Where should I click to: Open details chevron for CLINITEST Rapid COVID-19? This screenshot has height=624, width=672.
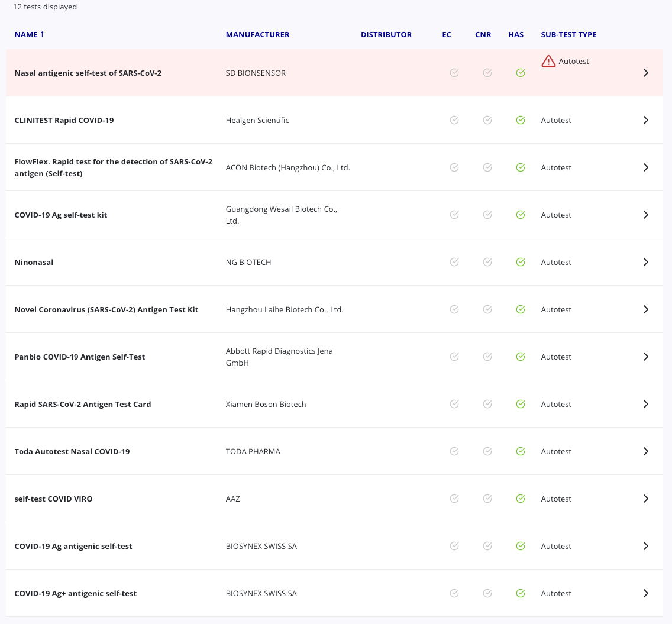(646, 120)
